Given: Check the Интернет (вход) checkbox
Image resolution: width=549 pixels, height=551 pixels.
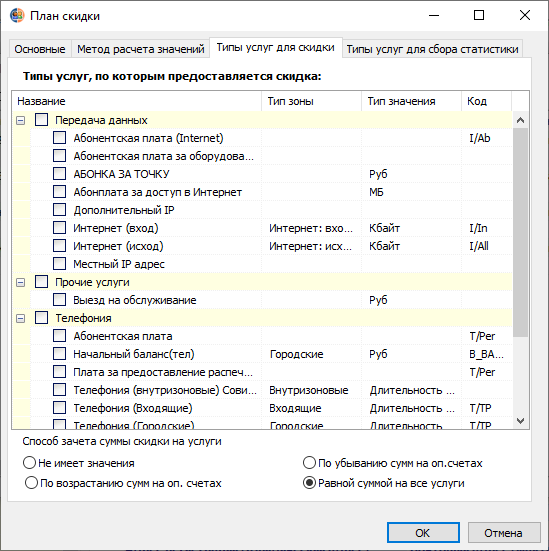Looking at the screenshot, I should click(x=59, y=228).
